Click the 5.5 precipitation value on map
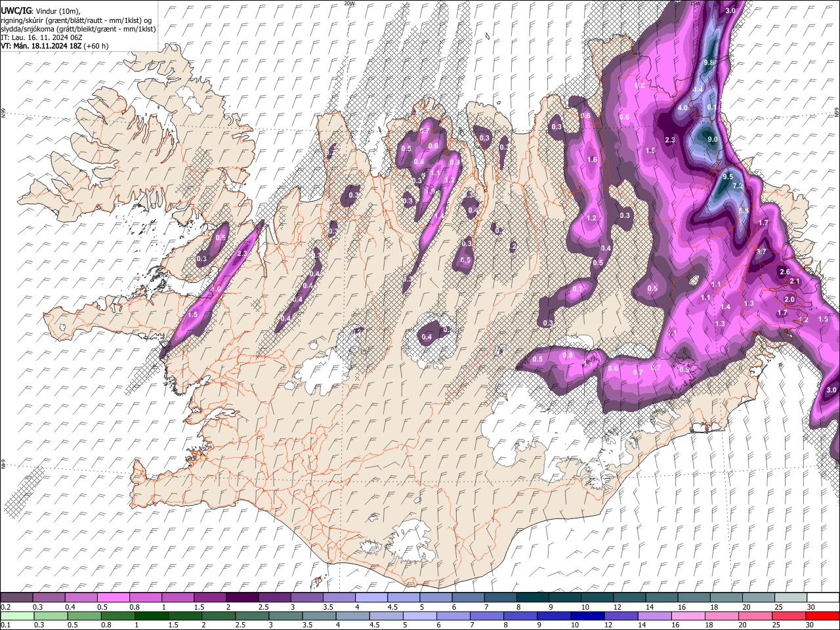 [x=744, y=211]
